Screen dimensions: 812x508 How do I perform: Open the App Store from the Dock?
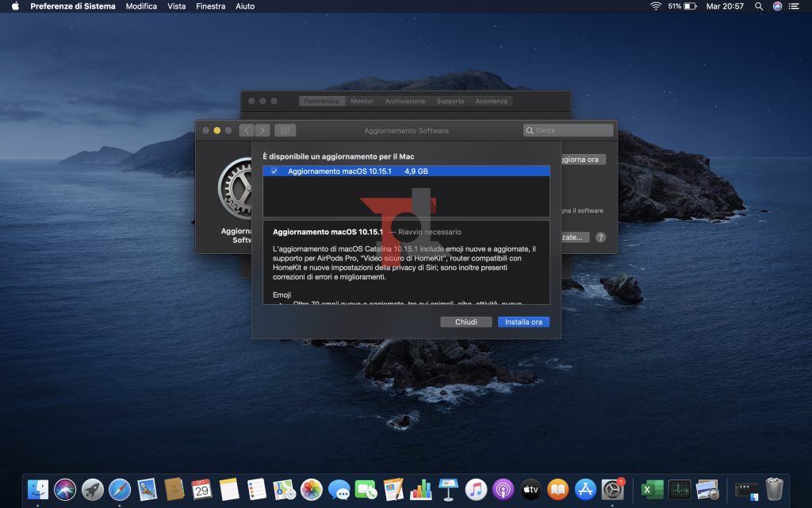pos(585,489)
